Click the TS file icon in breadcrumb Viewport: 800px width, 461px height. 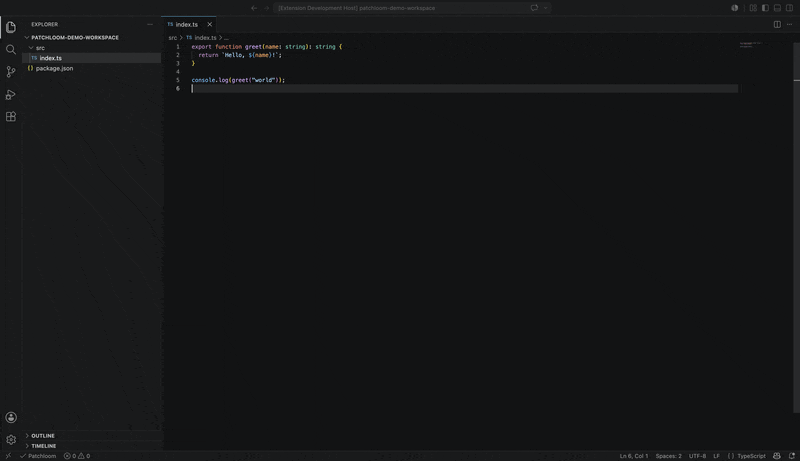(x=189, y=38)
